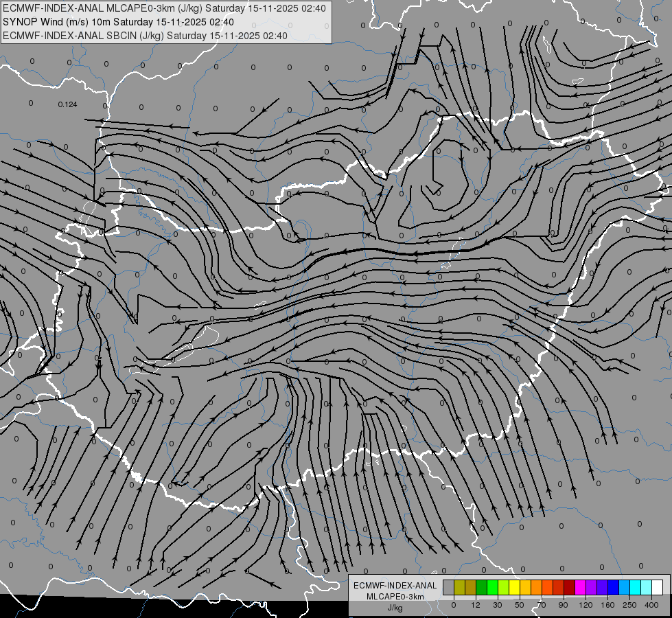672x618 pixels.
Task: Click the 0.124 value on the map
Action: pos(67,104)
